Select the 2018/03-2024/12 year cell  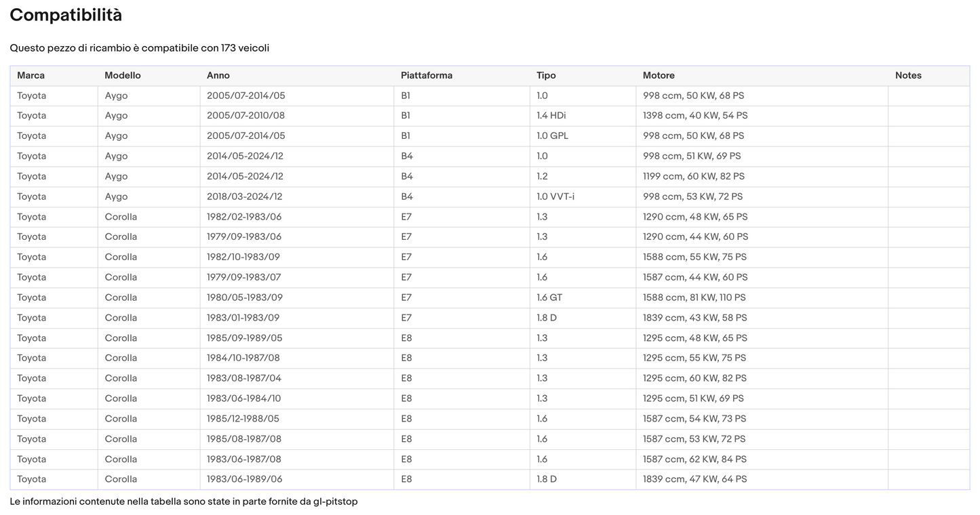coord(297,197)
